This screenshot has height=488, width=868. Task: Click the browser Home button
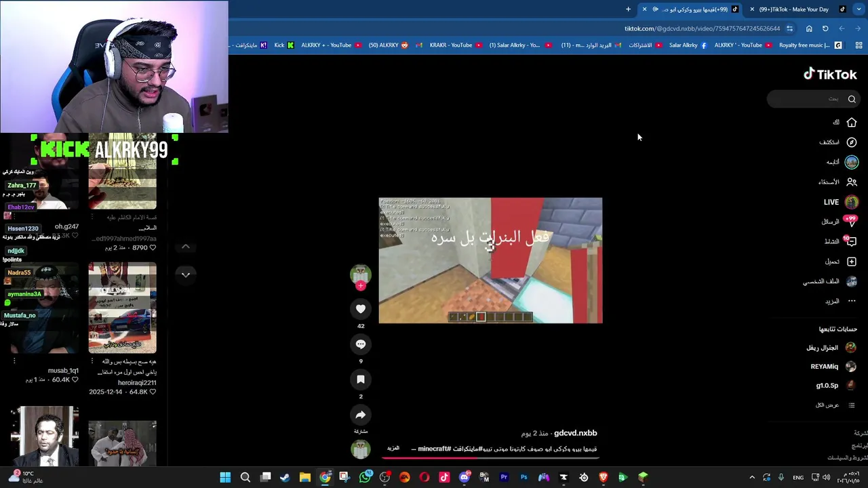809,28
